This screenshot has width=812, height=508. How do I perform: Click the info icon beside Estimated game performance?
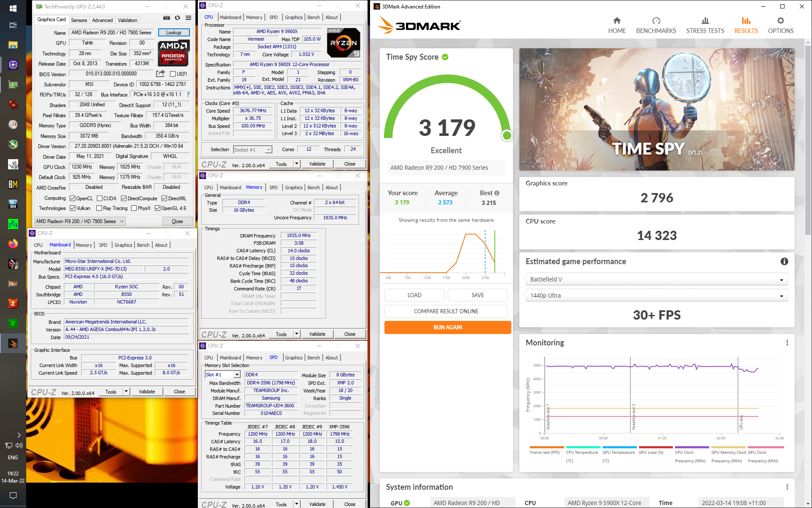[x=784, y=262]
